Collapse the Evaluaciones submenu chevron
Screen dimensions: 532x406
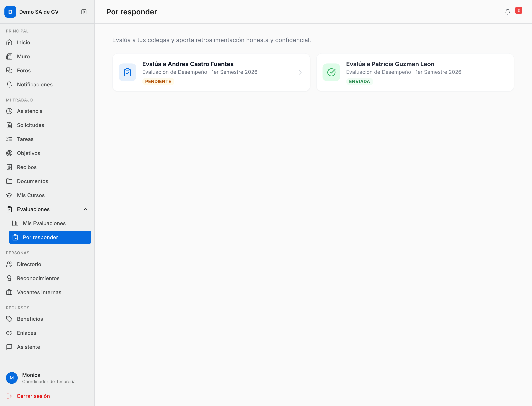[x=85, y=209]
